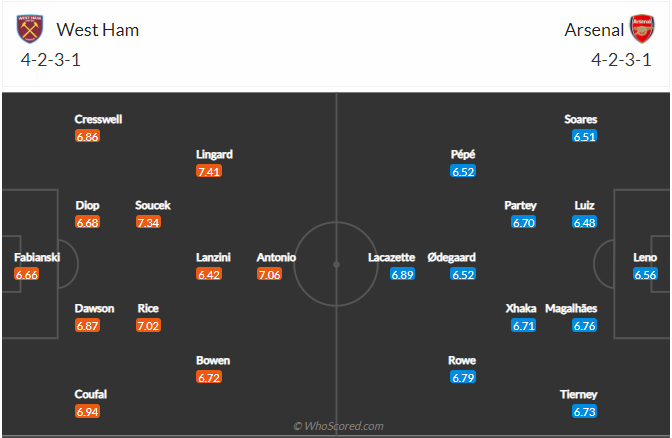672x438 pixels.
Task: Select Coufal's 6.94 rating badge
Action: (88, 412)
